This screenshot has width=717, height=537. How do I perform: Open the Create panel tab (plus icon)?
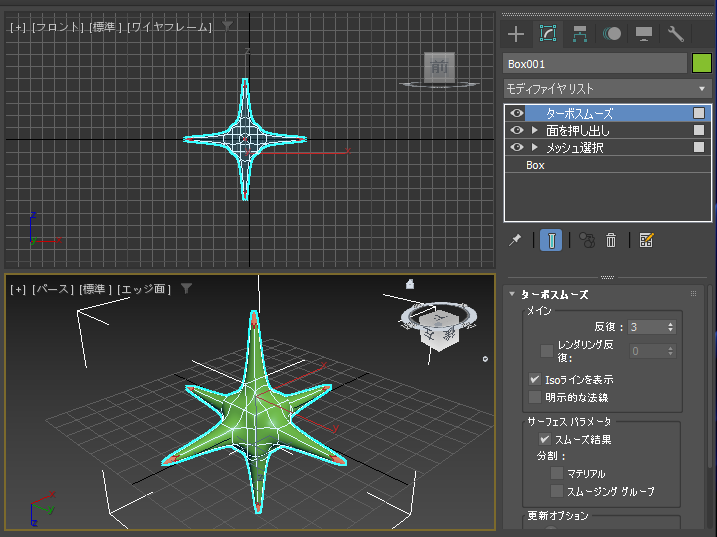(x=516, y=34)
